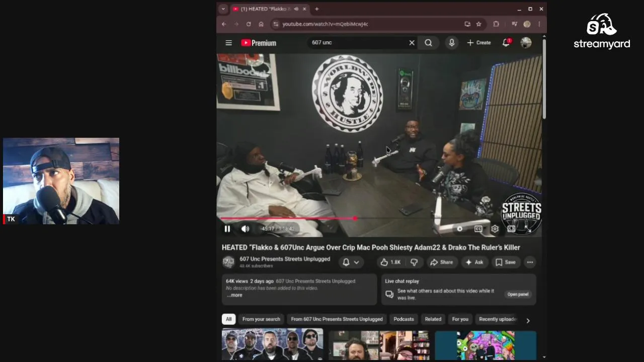This screenshot has height=362, width=644.
Task: Click the cast/install icon in the address bar
Action: (467, 24)
